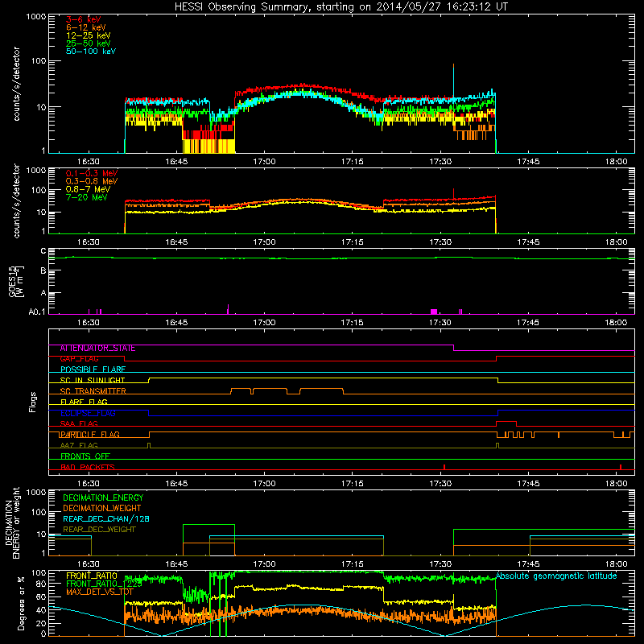Select the 3-6 keV legend label
Image resolution: width=644 pixels, height=644 pixels.
[x=84, y=19]
